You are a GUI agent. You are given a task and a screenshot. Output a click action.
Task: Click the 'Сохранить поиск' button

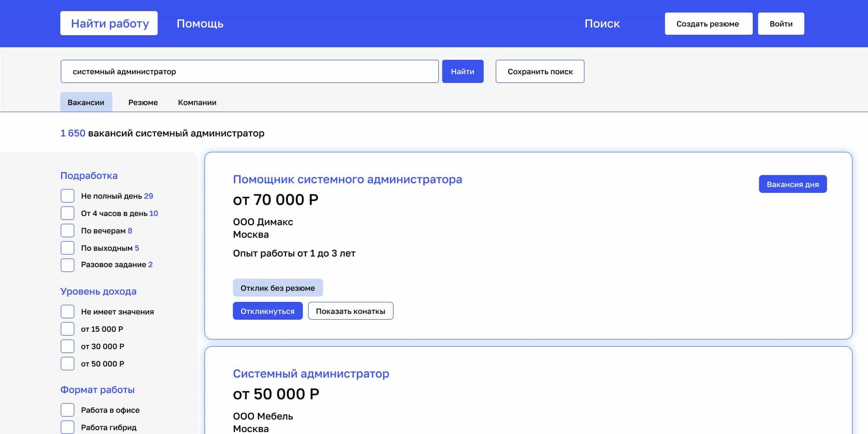click(x=540, y=71)
